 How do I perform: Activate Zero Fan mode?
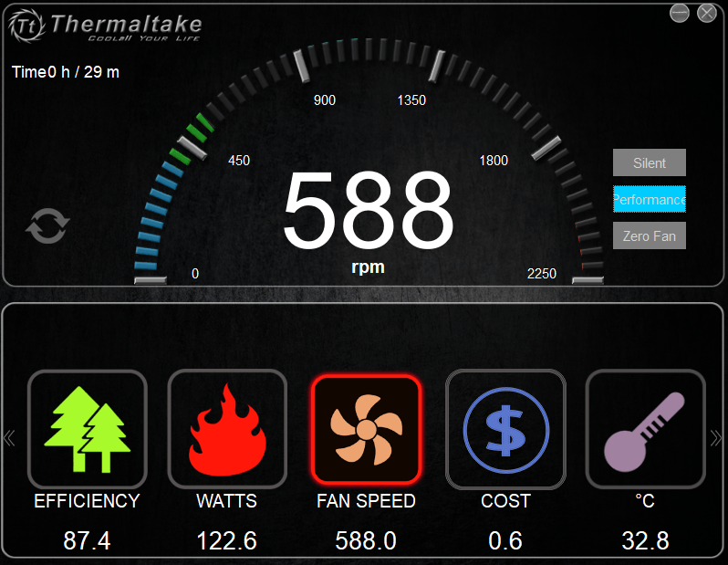[x=649, y=235]
